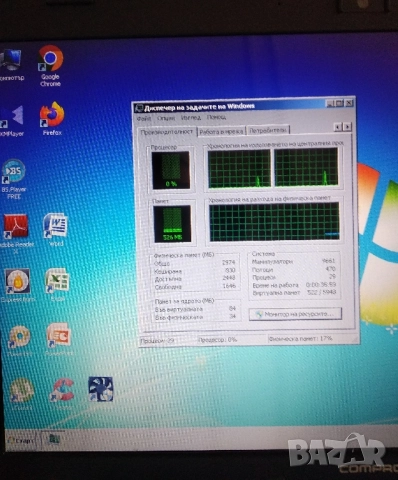The width and height of the screenshot is (398, 480).
Task: Click the Task Manager window title text
Action: [x=199, y=107]
